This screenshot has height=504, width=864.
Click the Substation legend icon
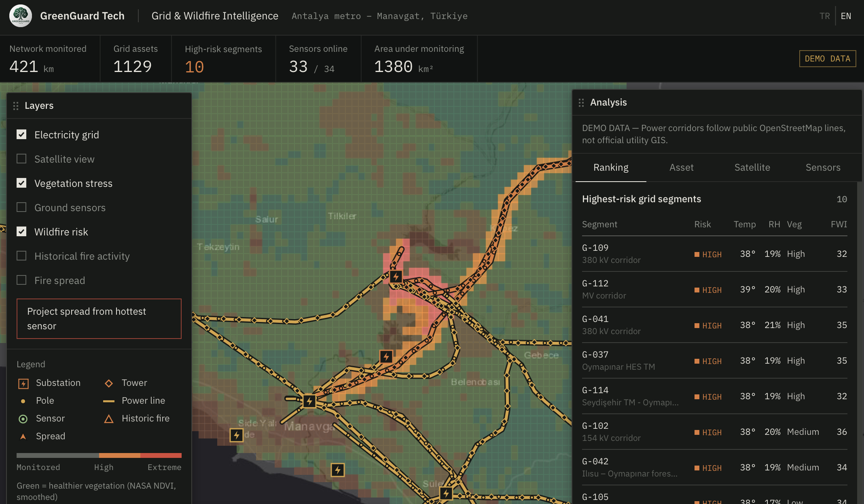pos(23,383)
